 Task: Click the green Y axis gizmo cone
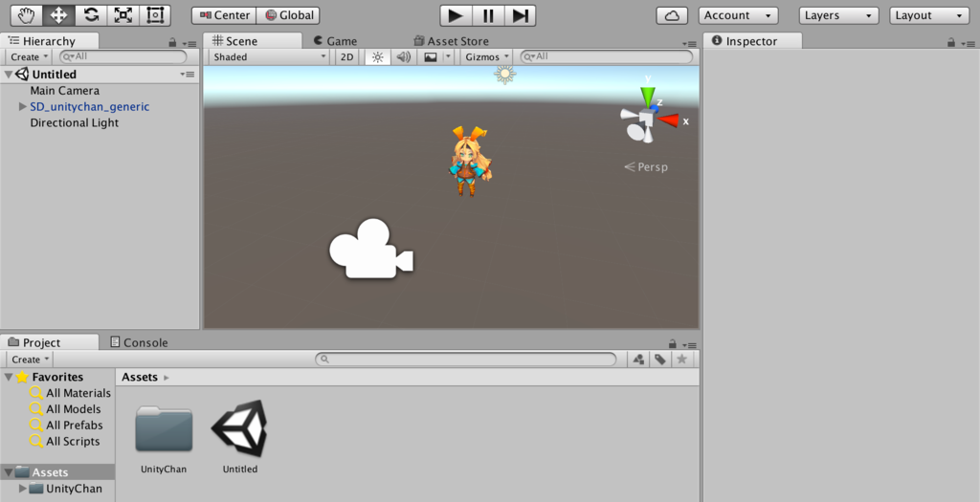point(648,97)
